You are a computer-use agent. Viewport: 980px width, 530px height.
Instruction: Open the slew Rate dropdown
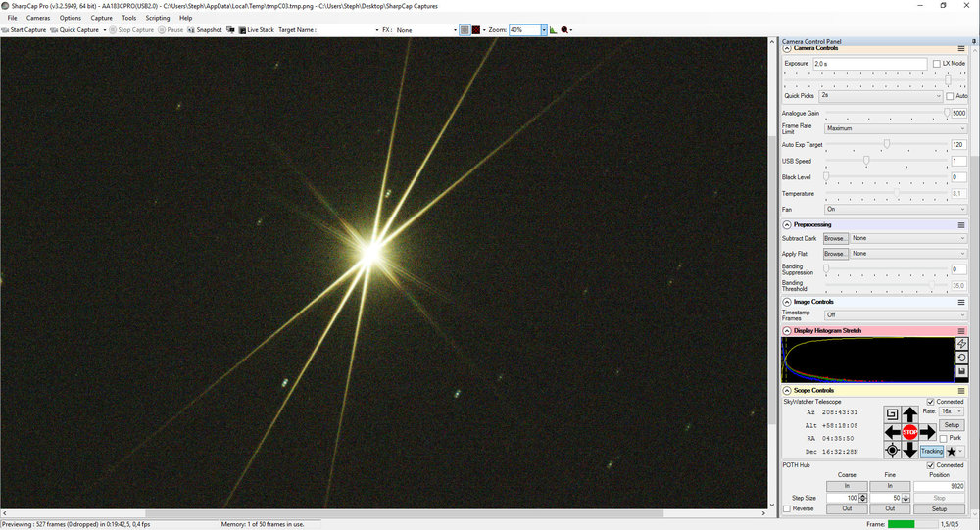click(x=952, y=411)
